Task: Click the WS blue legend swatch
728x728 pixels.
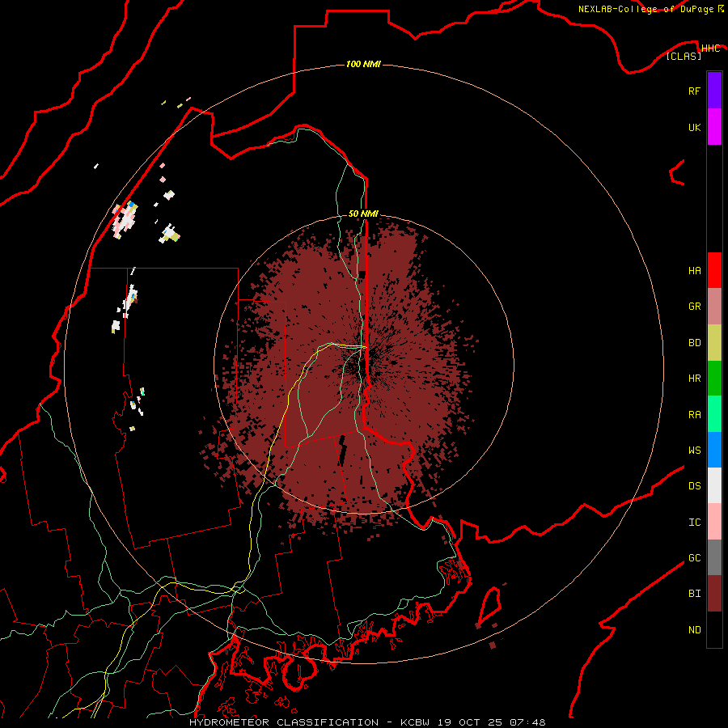Action: (714, 450)
